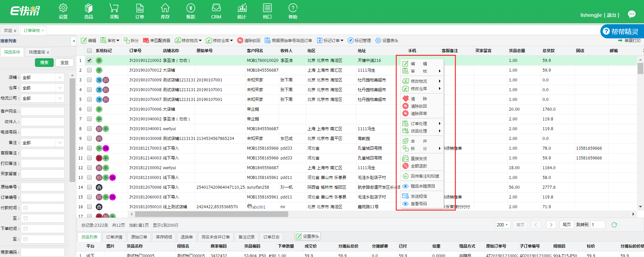Open the 货品 goods box icon
The image size is (644, 257).
click(x=89, y=11)
